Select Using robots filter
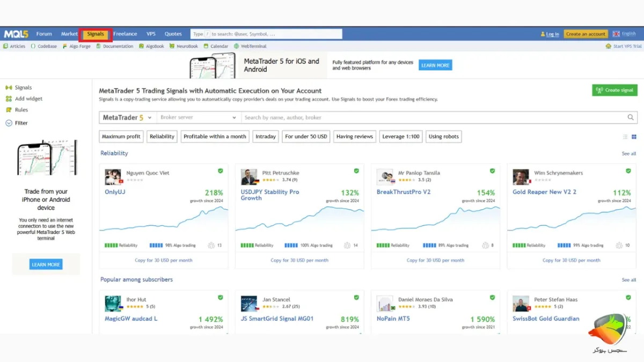Viewport: 644px width, 362px height. [x=444, y=137]
